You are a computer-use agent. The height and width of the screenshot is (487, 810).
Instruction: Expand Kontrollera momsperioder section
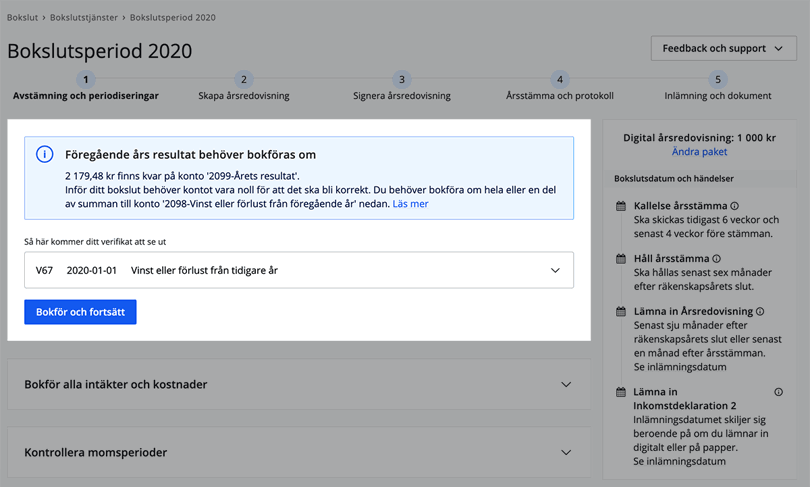point(565,452)
